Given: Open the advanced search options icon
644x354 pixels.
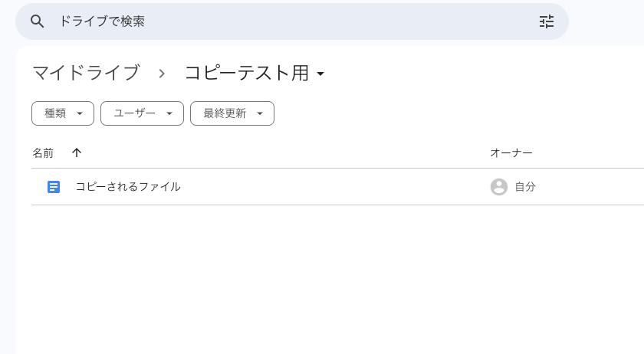Looking at the screenshot, I should [546, 21].
